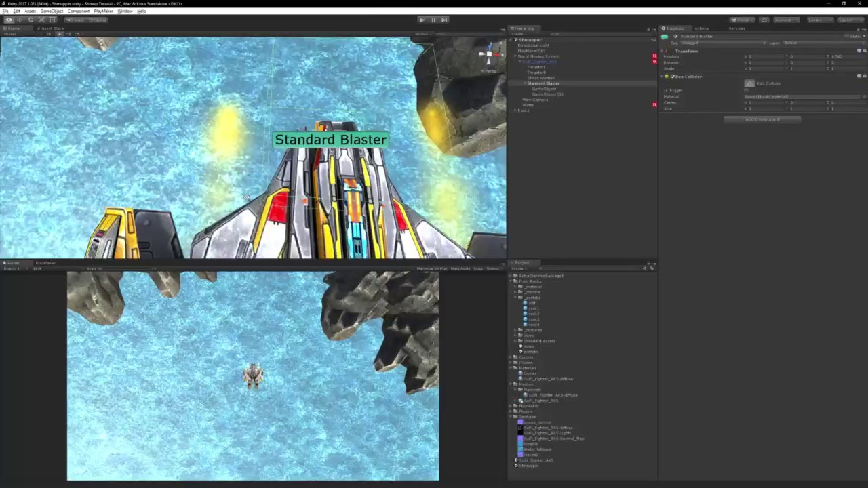
Task: Toggle the Is Trigger checkbox
Action: click(x=747, y=90)
